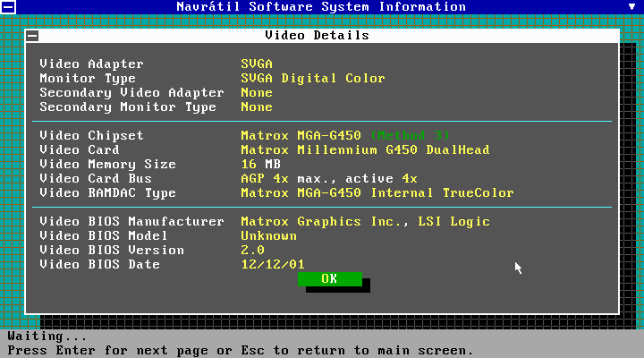Select 'Secondary Video Adapter' label
Screen dimensions: 644x358
tap(131, 93)
